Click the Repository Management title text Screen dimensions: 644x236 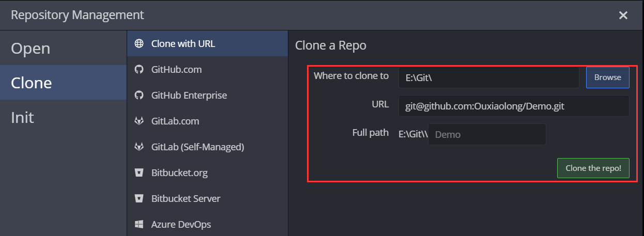click(78, 15)
